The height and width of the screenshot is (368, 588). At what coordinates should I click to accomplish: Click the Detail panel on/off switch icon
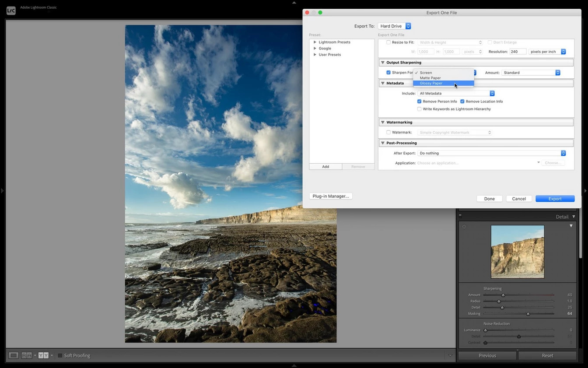point(460,215)
